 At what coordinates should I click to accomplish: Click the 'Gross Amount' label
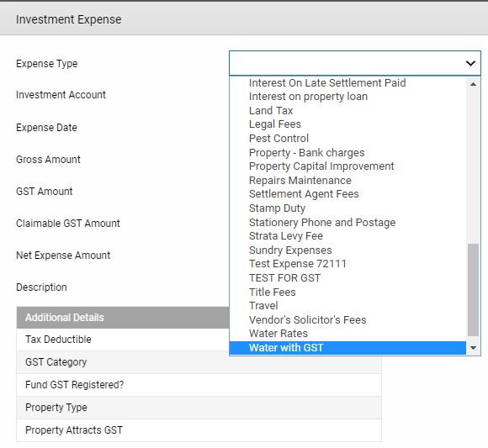pos(48,160)
